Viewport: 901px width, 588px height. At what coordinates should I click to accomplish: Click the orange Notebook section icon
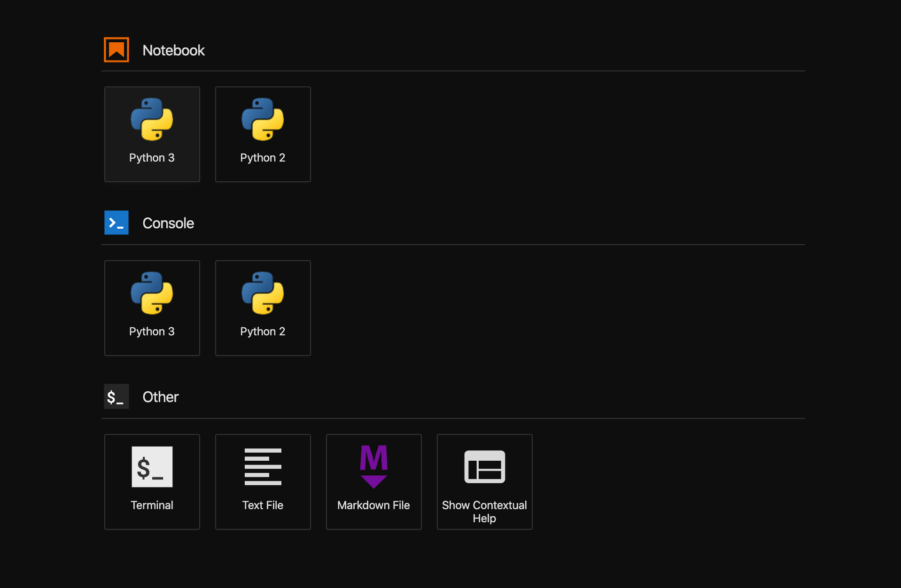(x=117, y=50)
